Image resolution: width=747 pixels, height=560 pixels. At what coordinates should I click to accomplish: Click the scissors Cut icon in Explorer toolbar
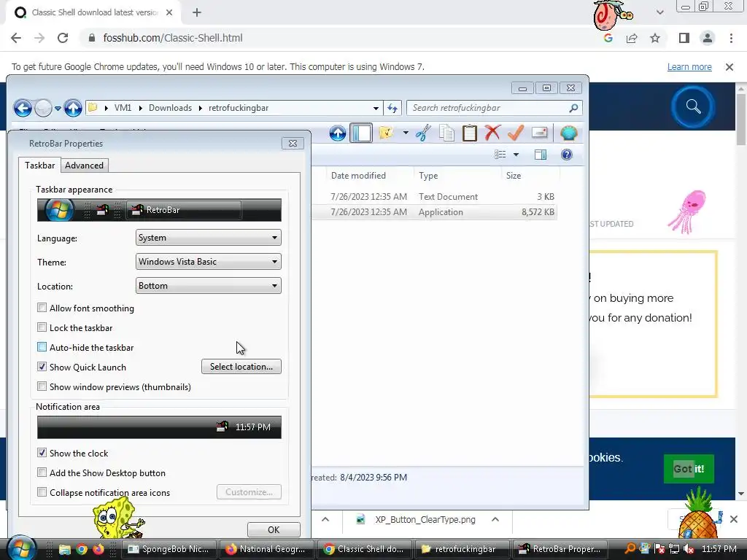[x=423, y=133]
